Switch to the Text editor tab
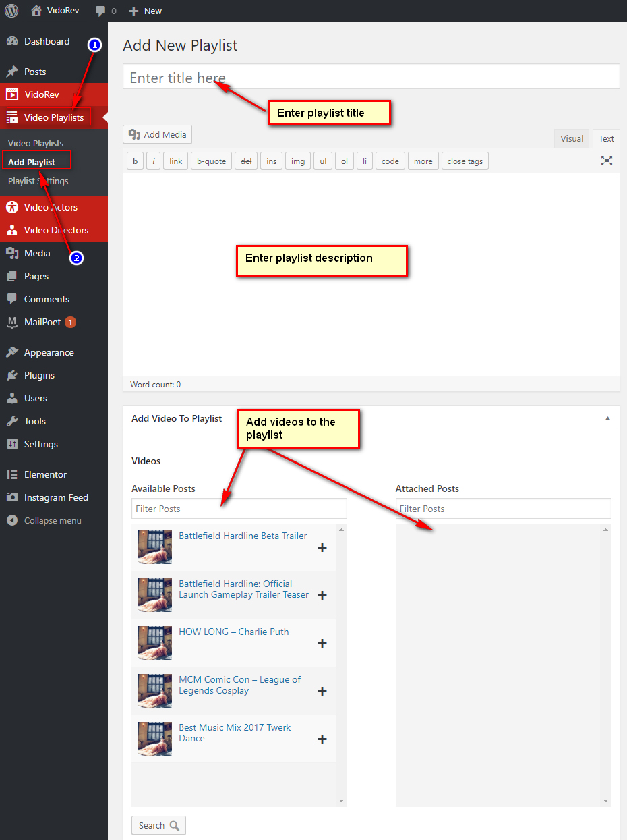Image resolution: width=627 pixels, height=840 pixels. coord(606,138)
